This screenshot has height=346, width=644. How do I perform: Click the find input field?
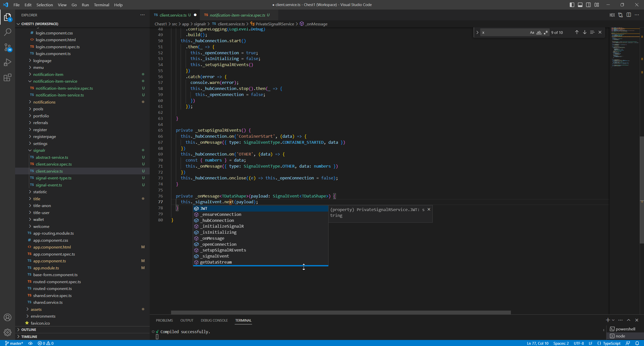point(503,32)
